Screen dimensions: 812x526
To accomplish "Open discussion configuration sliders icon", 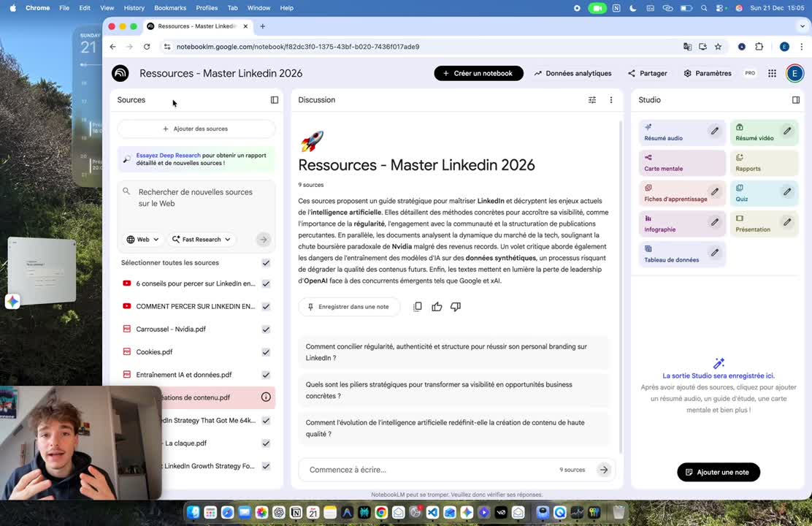I will pyautogui.click(x=592, y=100).
